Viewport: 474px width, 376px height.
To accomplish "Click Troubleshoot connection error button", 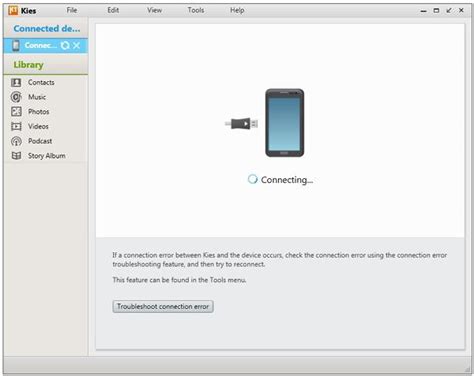I will (x=163, y=306).
